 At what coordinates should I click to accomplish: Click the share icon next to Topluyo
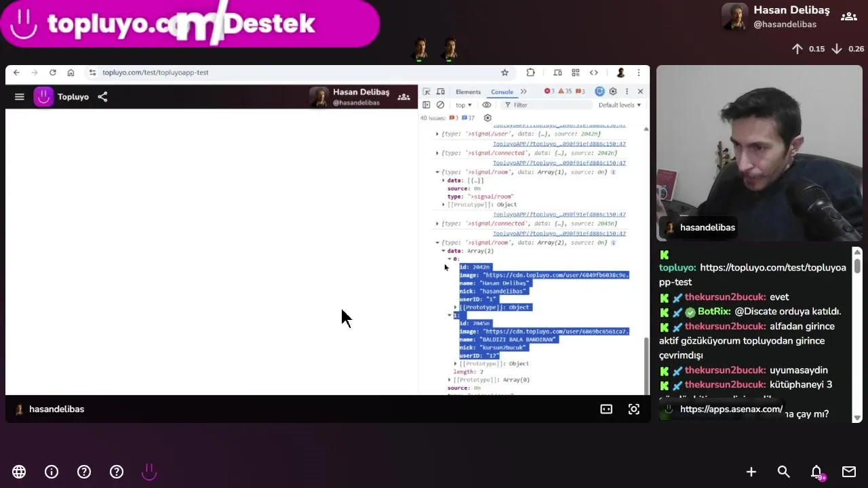102,97
